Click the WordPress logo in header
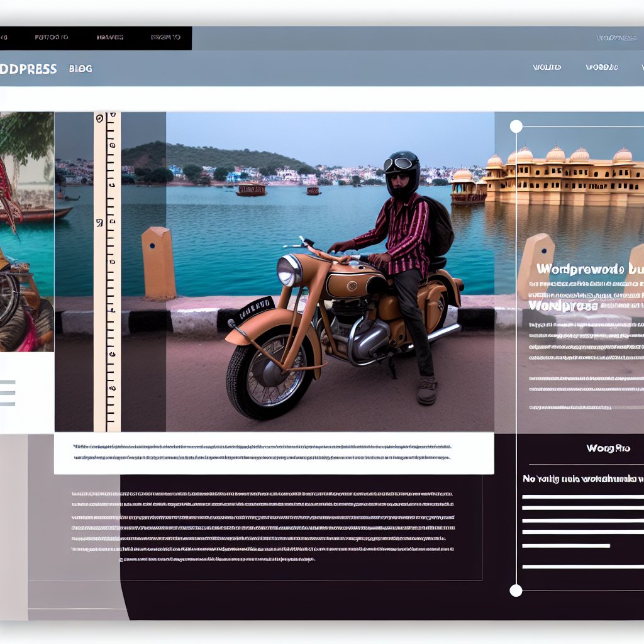This screenshot has height=644, width=644. [28, 69]
